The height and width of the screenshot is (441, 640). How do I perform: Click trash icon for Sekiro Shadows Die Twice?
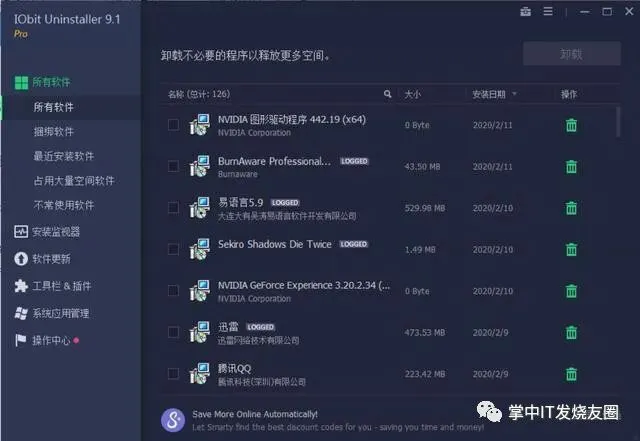[571, 249]
